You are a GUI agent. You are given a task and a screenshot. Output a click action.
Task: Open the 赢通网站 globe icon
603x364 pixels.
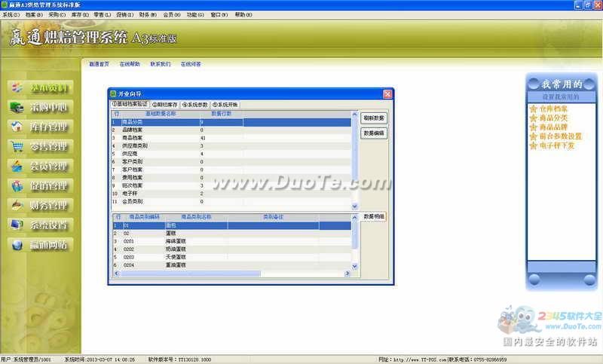[17, 245]
